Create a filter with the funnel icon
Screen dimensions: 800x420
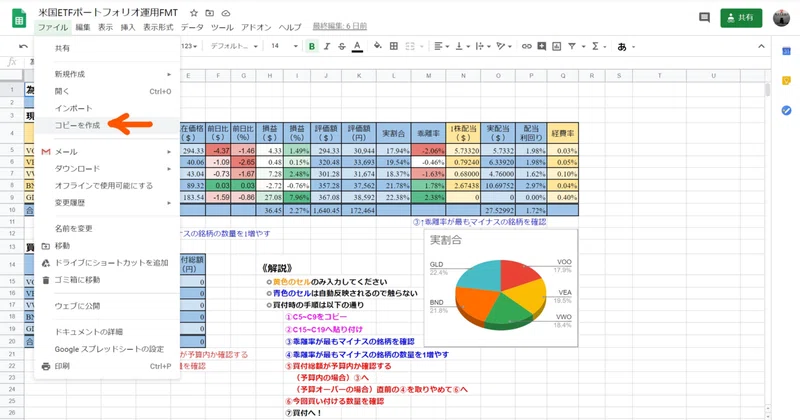(572, 46)
